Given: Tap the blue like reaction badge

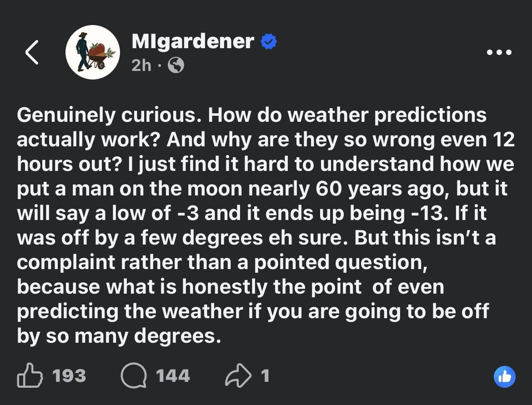Looking at the screenshot, I should (x=505, y=376).
